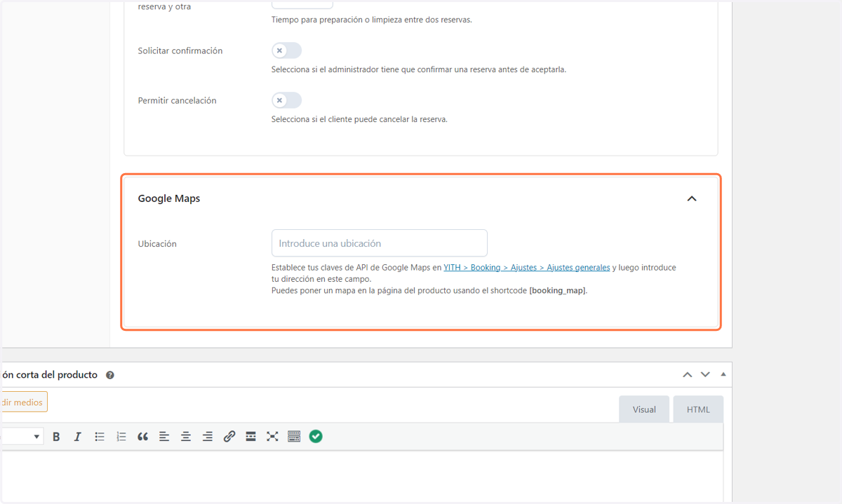The width and height of the screenshot is (842, 504).
Task: Click the Permitir cancelación label
Action: [x=178, y=100]
